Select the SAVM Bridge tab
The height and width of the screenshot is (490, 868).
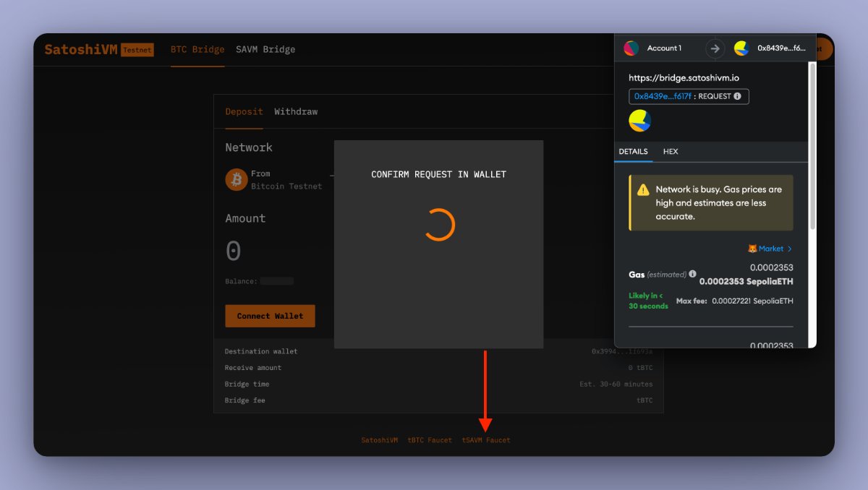coord(265,50)
